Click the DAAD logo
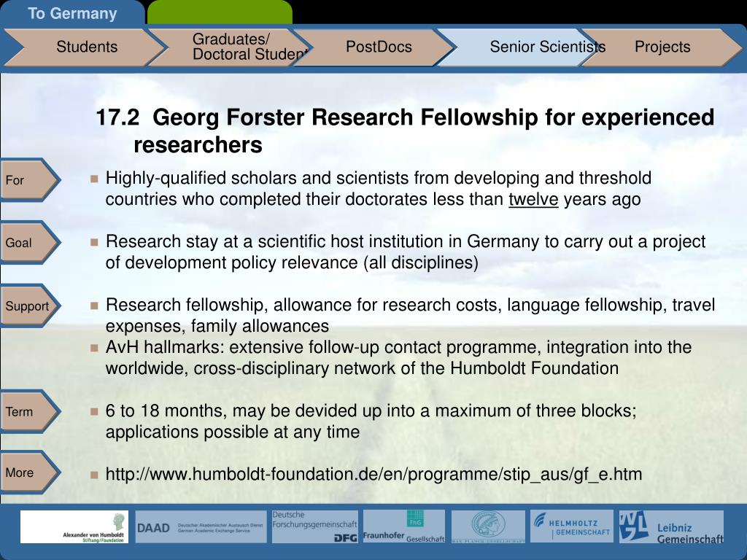The image size is (747, 560). [x=201, y=527]
